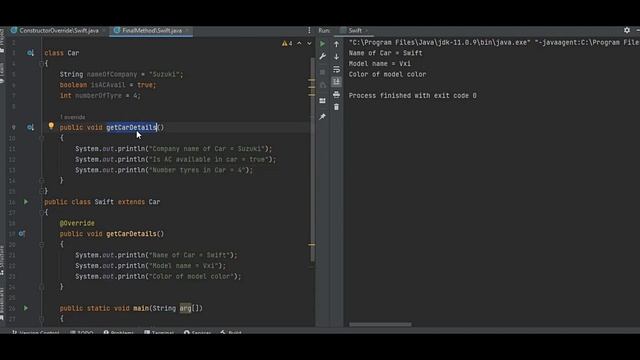Viewport: 640px width, 360px height.
Task: Click the lightbulb intention icon beside getCarDetails
Action: click(51, 126)
